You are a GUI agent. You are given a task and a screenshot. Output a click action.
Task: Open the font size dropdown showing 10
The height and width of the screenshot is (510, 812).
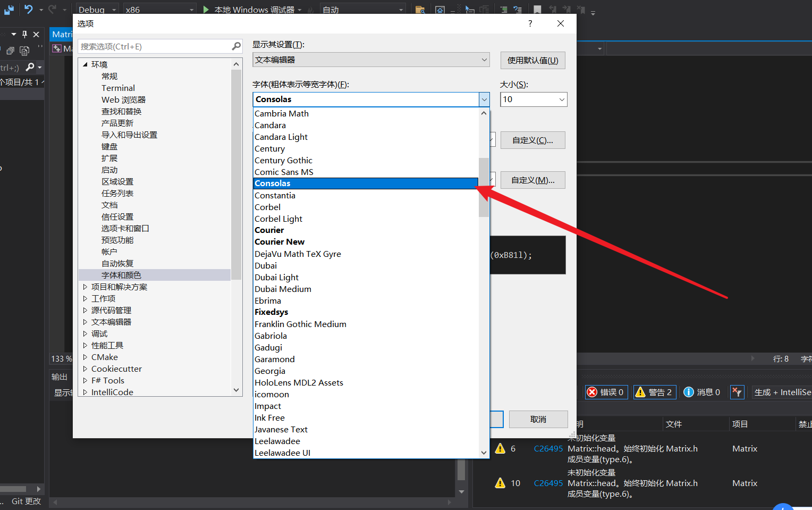(534, 99)
